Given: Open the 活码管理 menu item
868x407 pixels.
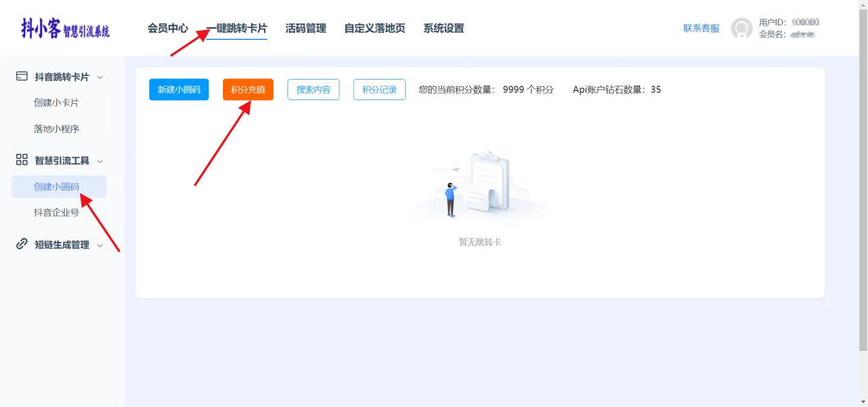Looking at the screenshot, I should coord(305,28).
